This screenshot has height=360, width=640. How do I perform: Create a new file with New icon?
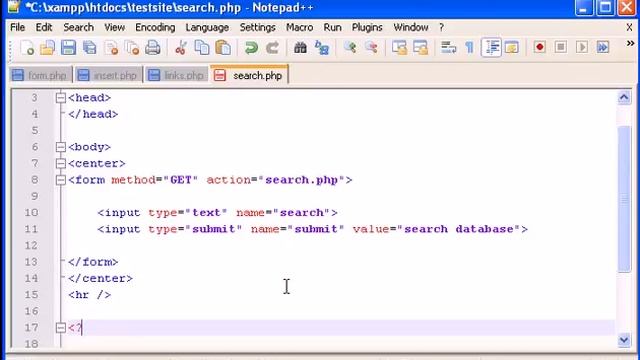27,48
